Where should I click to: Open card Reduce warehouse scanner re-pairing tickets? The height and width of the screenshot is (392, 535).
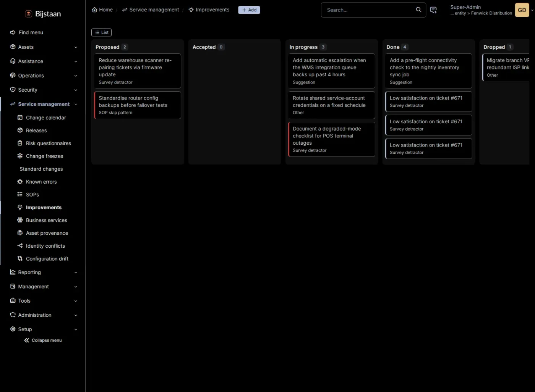[138, 71]
